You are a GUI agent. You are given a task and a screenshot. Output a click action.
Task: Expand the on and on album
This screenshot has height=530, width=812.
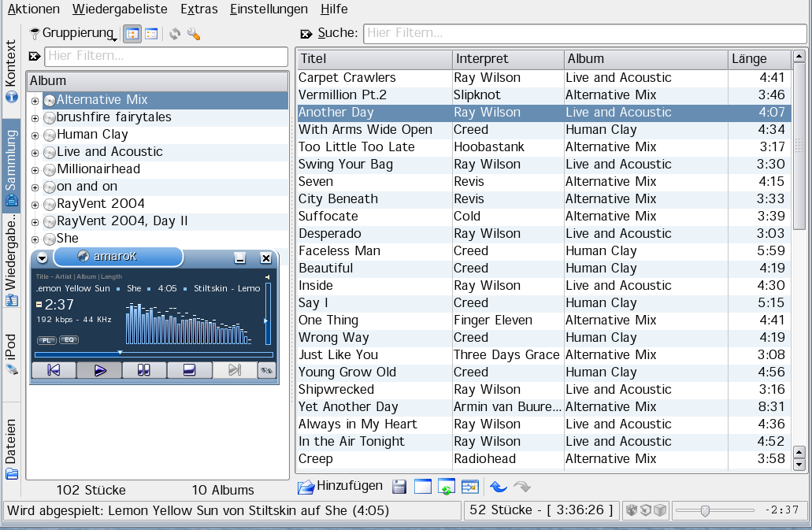click(x=35, y=187)
